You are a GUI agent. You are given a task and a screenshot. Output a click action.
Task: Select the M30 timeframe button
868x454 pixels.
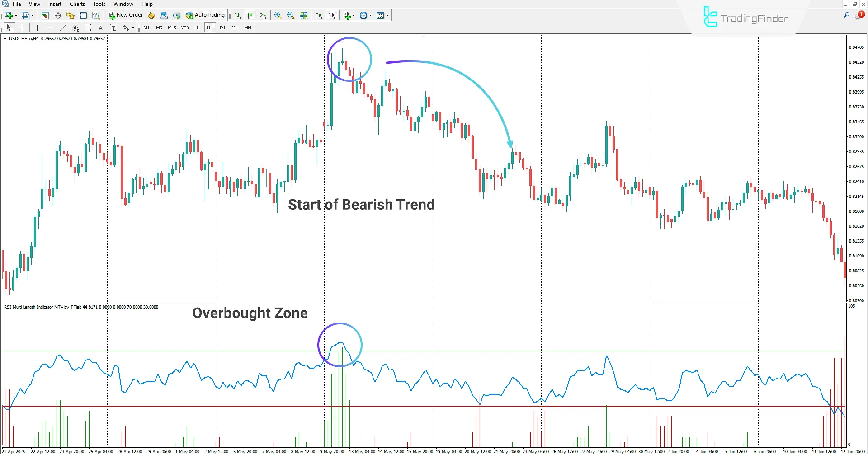click(184, 28)
